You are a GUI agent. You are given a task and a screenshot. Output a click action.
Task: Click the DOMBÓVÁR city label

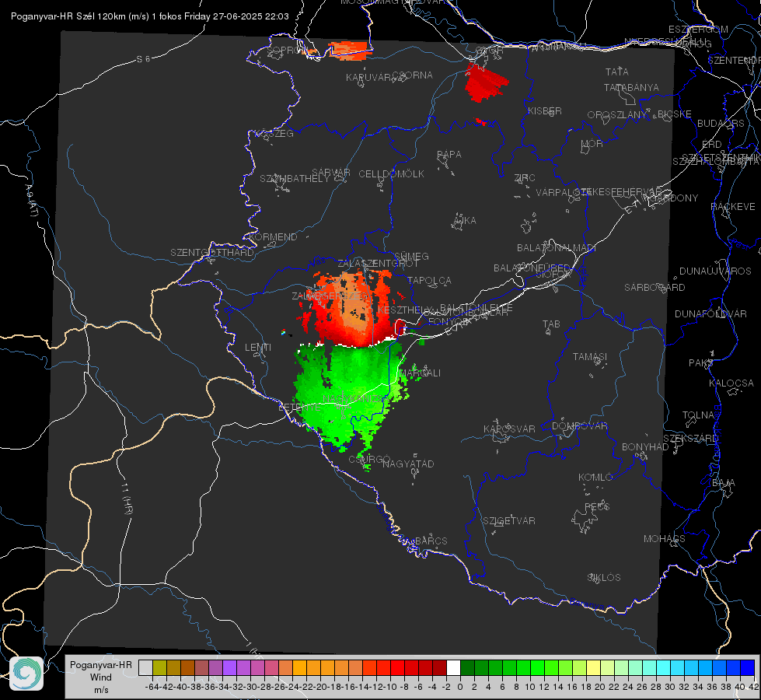pyautogui.click(x=580, y=426)
